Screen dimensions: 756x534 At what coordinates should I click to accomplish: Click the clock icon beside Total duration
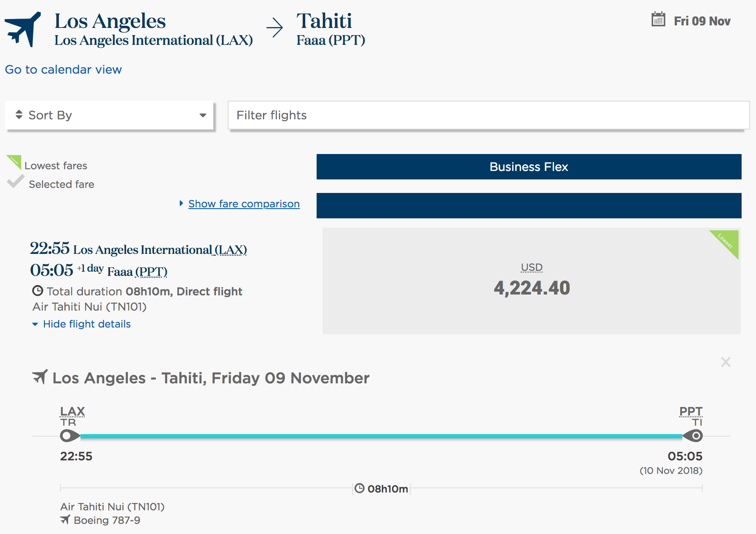coord(38,291)
